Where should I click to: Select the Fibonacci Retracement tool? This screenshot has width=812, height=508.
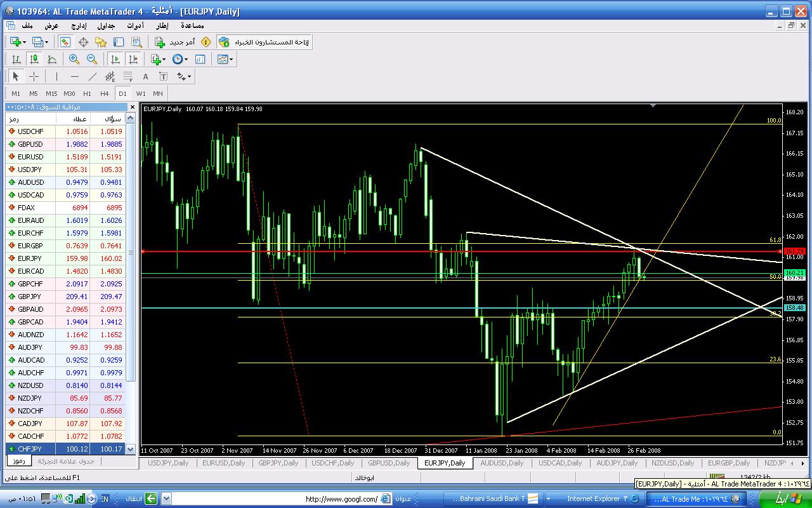[x=128, y=76]
